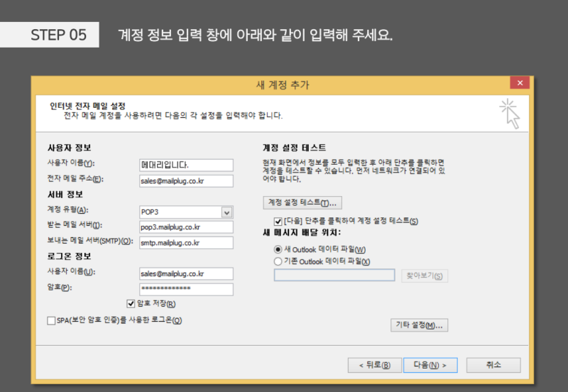Click the 계정 설정 테스트(T) button
568x392 pixels.
coord(302,203)
